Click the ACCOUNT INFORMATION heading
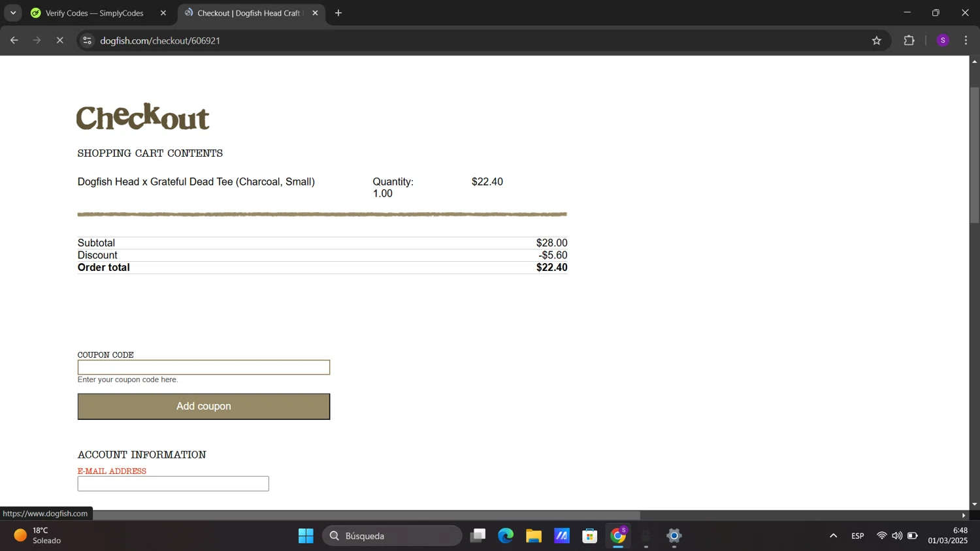Image resolution: width=980 pixels, height=551 pixels. (142, 454)
